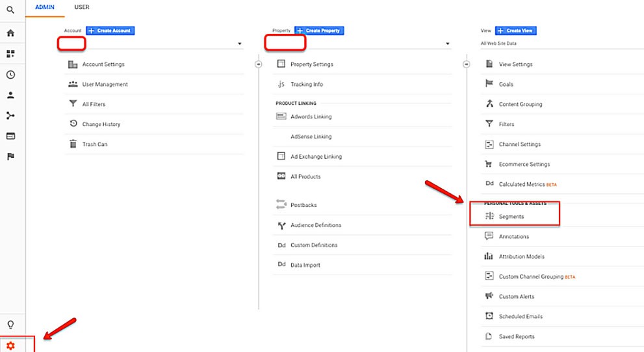Open Property Settings label
This screenshot has height=352, width=644.
point(312,64)
